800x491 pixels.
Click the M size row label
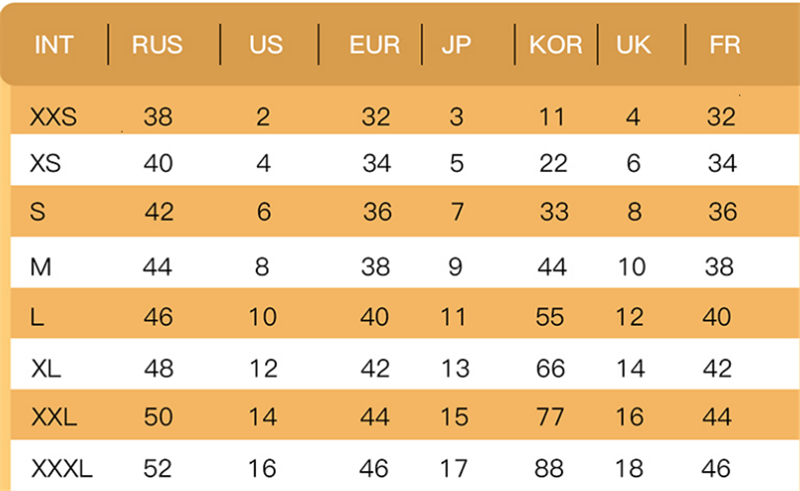coord(41,267)
